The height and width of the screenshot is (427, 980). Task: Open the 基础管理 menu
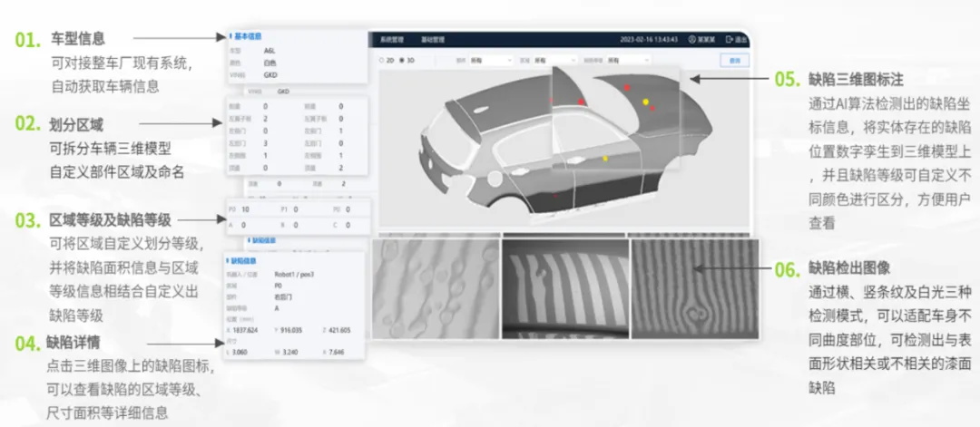433,40
